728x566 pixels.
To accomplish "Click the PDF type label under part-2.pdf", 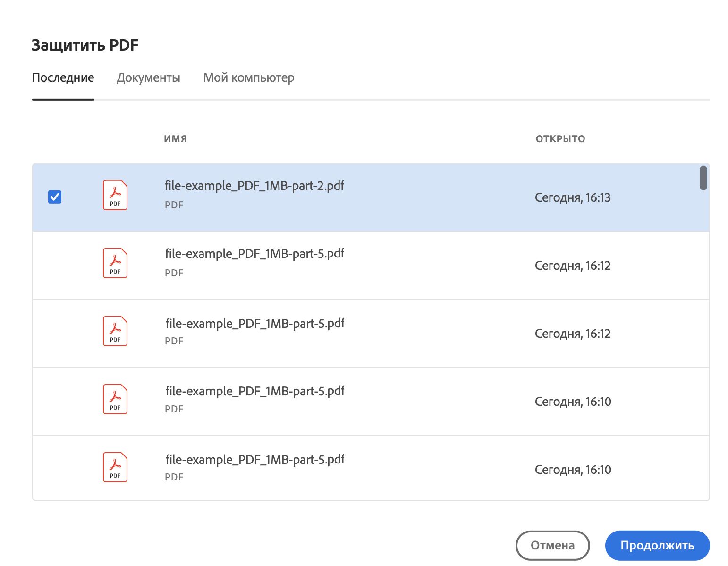I will click(x=174, y=205).
